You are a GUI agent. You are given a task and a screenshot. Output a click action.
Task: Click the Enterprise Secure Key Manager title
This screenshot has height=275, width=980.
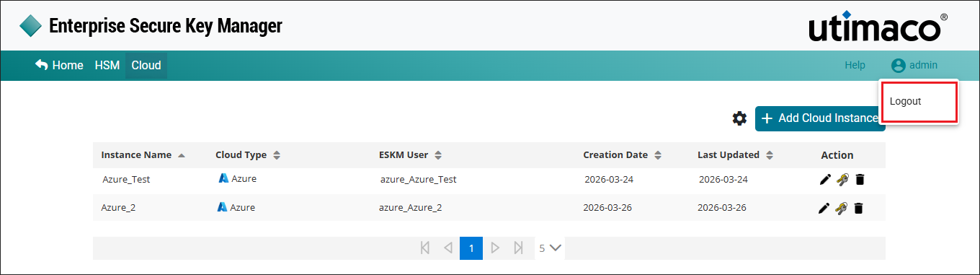(166, 27)
